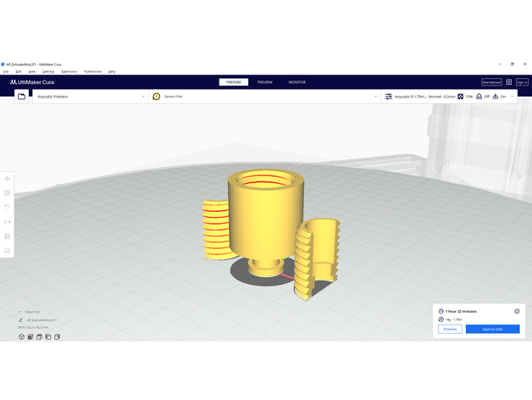Open the UltiMaker apps grid icon
Viewport: 532px width, 400px height.
[508, 82]
